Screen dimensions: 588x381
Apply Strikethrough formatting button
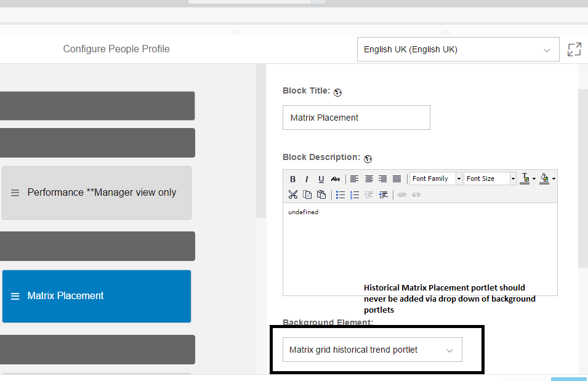point(335,179)
